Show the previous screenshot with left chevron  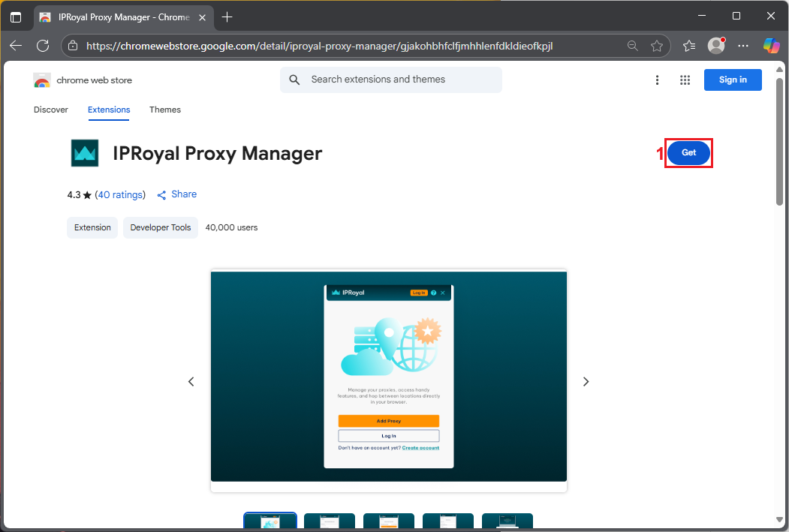coord(191,382)
